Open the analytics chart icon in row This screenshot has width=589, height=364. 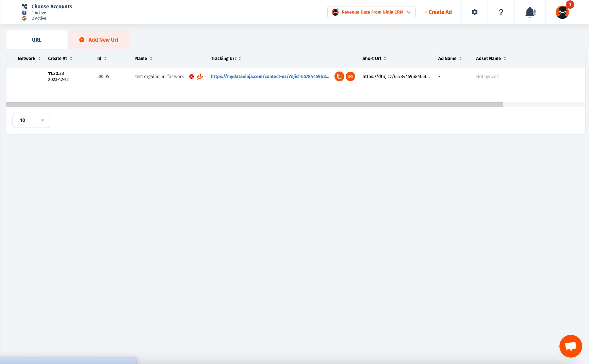coord(200,76)
